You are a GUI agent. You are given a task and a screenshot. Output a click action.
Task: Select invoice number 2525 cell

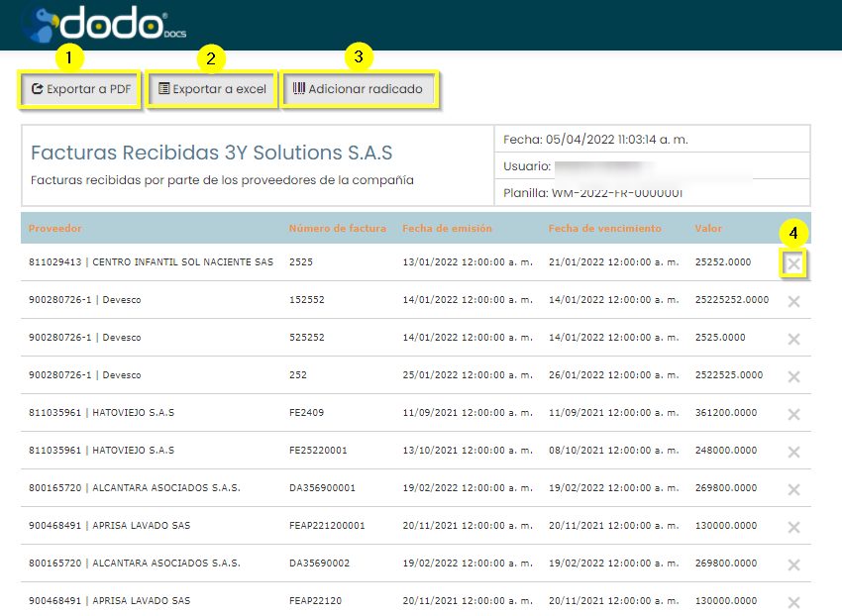click(301, 262)
